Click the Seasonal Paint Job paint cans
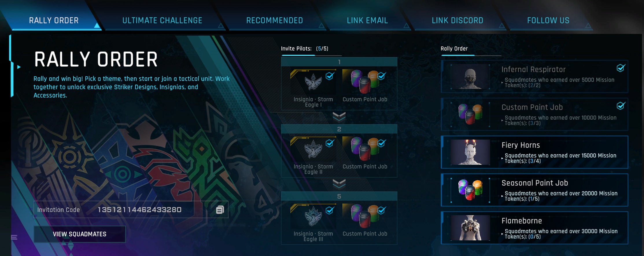This screenshot has height=256, width=644. pos(470,190)
